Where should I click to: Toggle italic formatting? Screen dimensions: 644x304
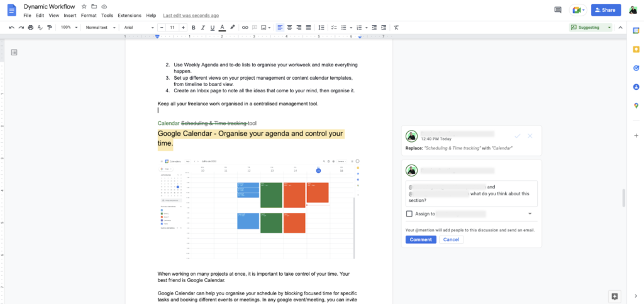click(x=203, y=28)
